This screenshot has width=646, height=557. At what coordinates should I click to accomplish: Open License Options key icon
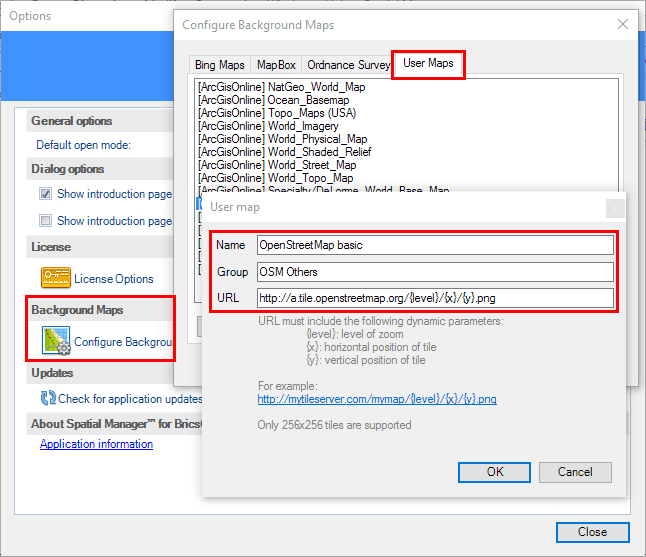coord(56,277)
